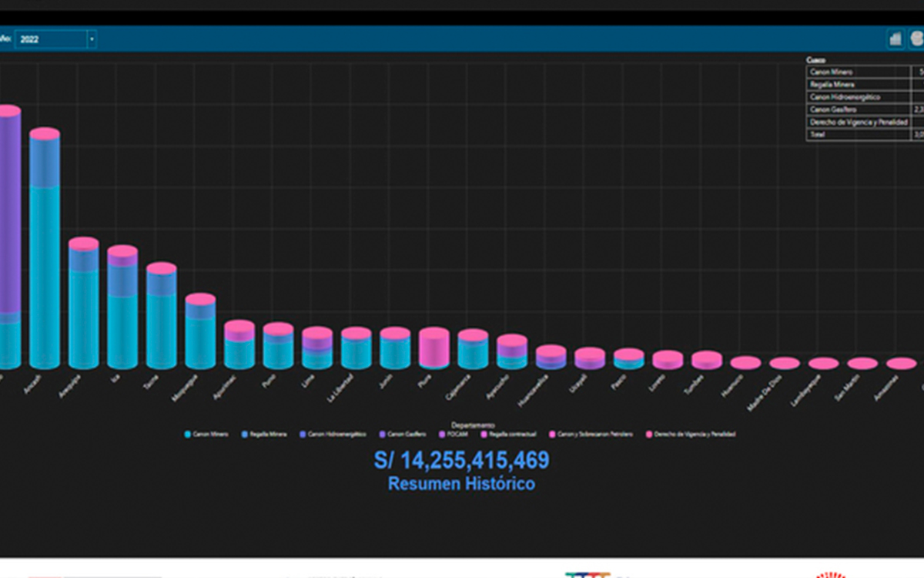Select the Ica bar in the chart
Image resolution: width=924 pixels, height=578 pixels.
pos(122,307)
